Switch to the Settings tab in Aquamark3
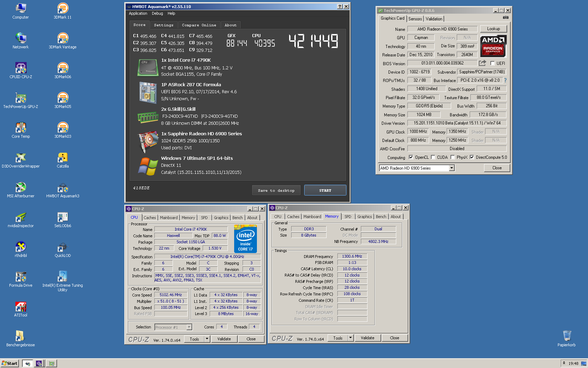This screenshot has width=588, height=368. coord(163,25)
